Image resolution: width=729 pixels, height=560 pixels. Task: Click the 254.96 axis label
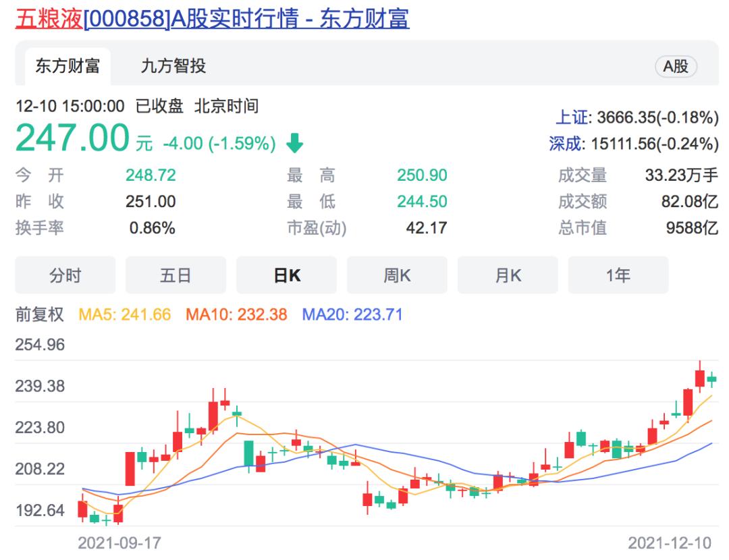click(x=40, y=345)
